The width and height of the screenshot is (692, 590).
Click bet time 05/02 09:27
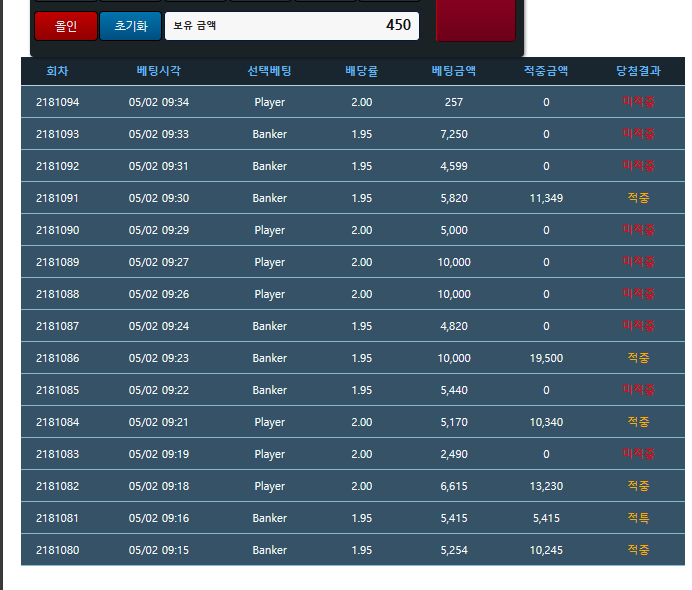tap(159, 262)
